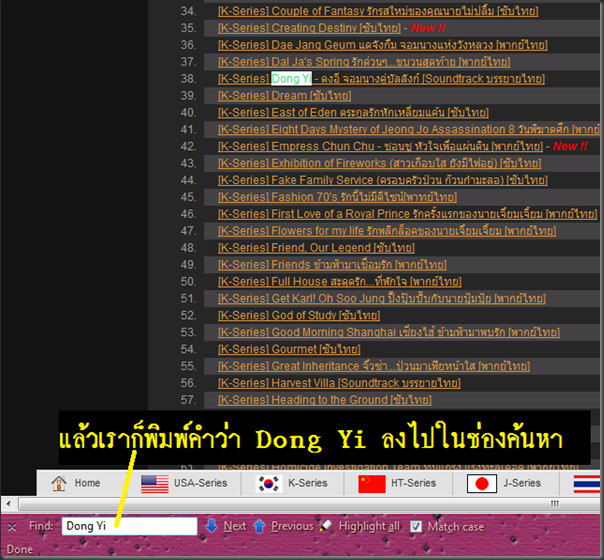604x560 pixels.
Task: Open Dal Ja's Spring series link
Action: click(364, 62)
